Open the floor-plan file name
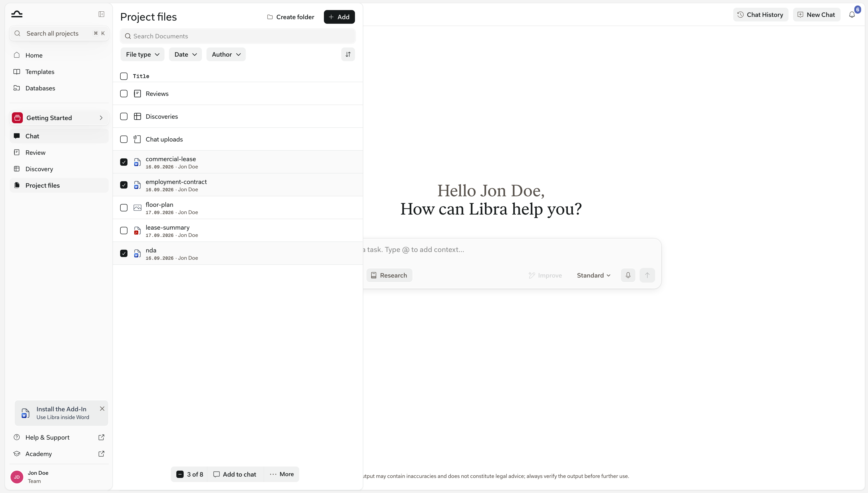Viewport: 868px width, 493px height. point(159,205)
